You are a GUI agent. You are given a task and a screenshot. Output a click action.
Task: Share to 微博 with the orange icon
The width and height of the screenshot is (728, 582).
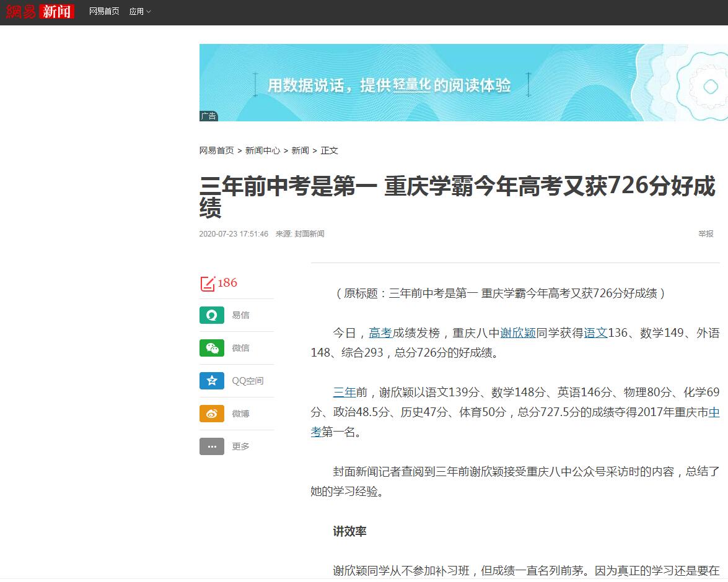(211, 414)
